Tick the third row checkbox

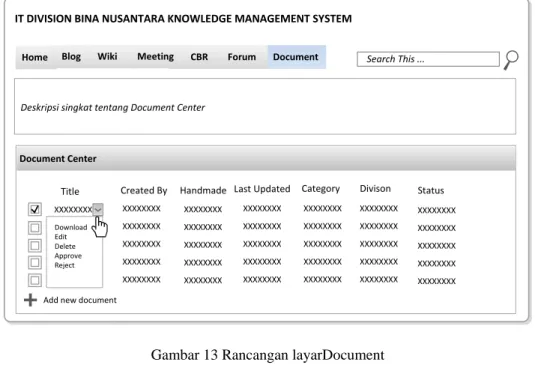pos(35,245)
